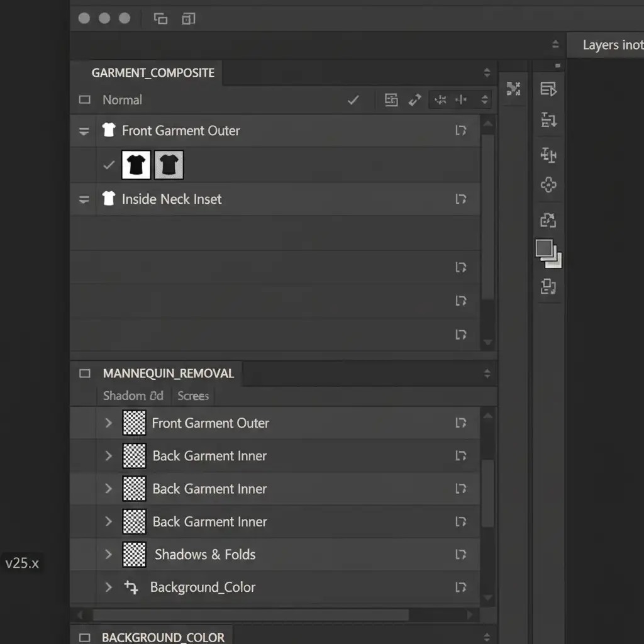
Task: Toggle the checkbox beside MANNEQUIN_REMOVAL
Action: (x=85, y=374)
